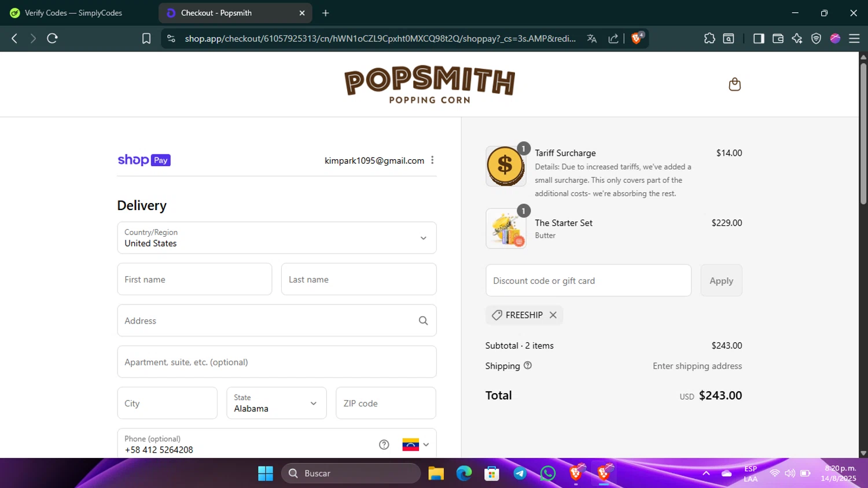Focus the ZIP code field
Screen dimensions: 868x488
coord(386,403)
